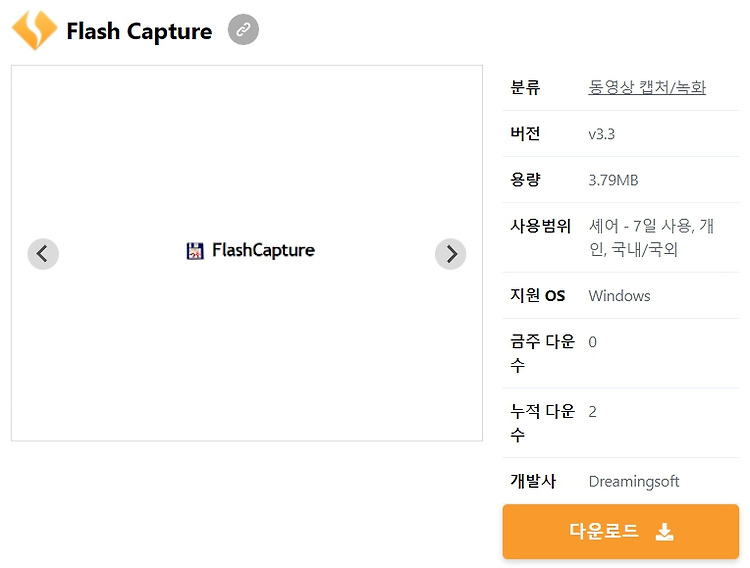Viewport: 750px width, 568px height.
Task: Click the Flash Capture title text
Action: coord(139,32)
